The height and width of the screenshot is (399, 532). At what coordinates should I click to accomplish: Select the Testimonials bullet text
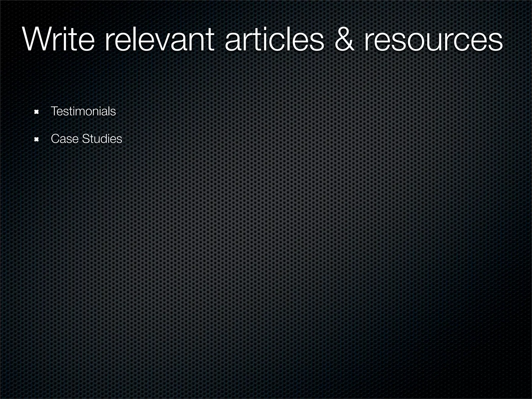tap(83, 111)
